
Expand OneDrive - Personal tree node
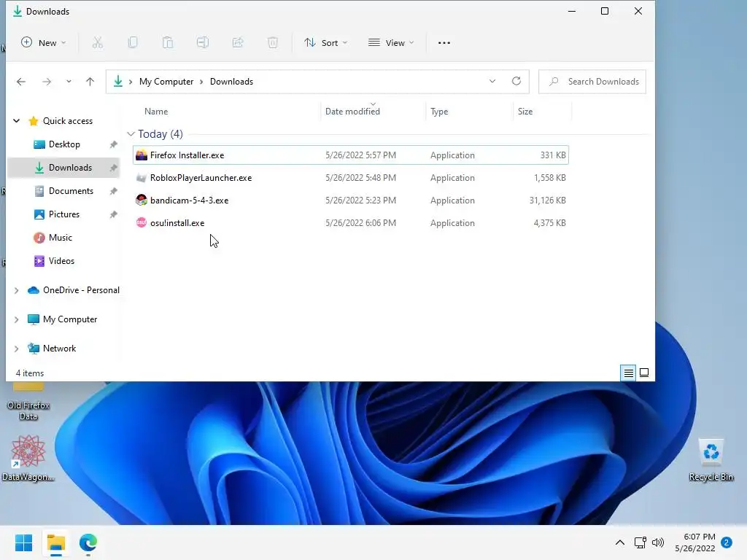point(16,290)
